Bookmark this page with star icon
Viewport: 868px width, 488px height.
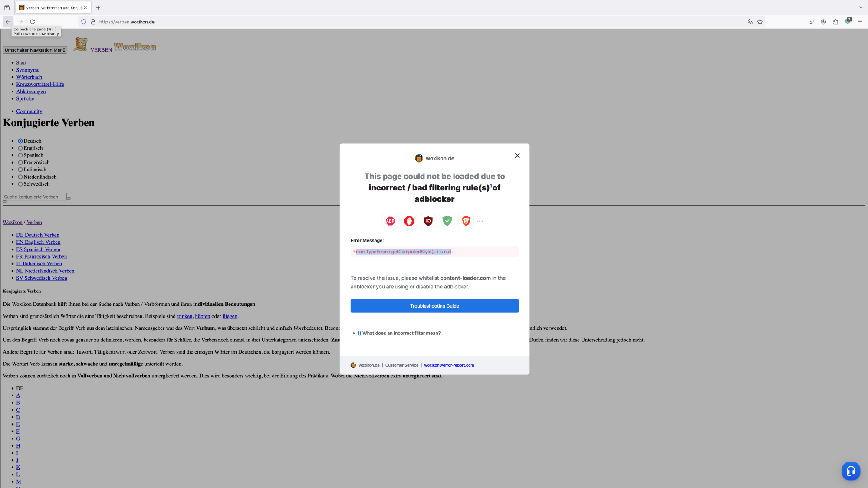click(x=760, y=22)
